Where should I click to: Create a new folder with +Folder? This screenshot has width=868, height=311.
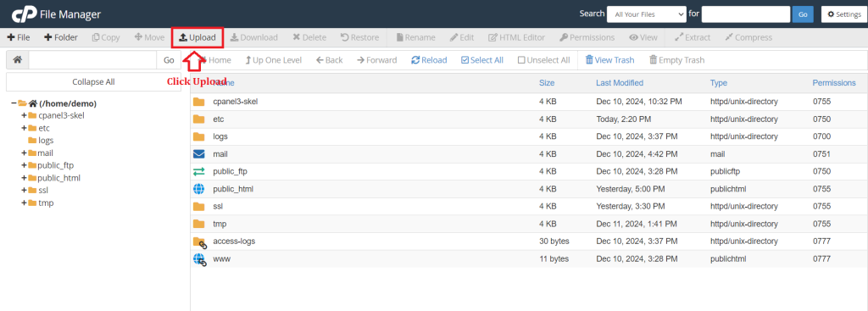click(61, 37)
